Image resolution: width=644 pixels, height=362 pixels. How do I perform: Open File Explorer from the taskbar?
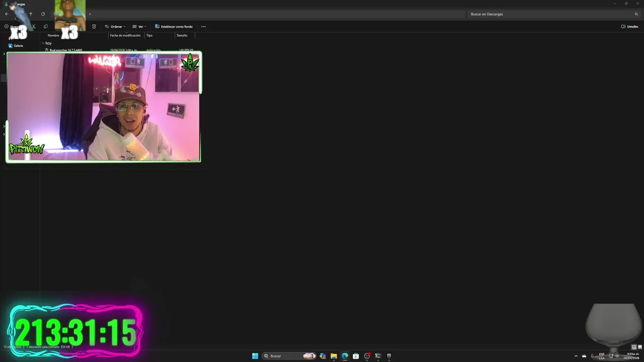pyautogui.click(x=334, y=356)
